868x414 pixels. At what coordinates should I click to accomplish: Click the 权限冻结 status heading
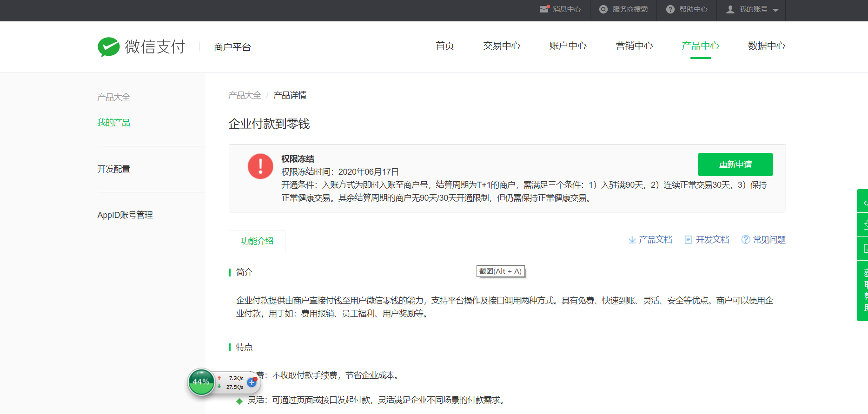point(298,159)
